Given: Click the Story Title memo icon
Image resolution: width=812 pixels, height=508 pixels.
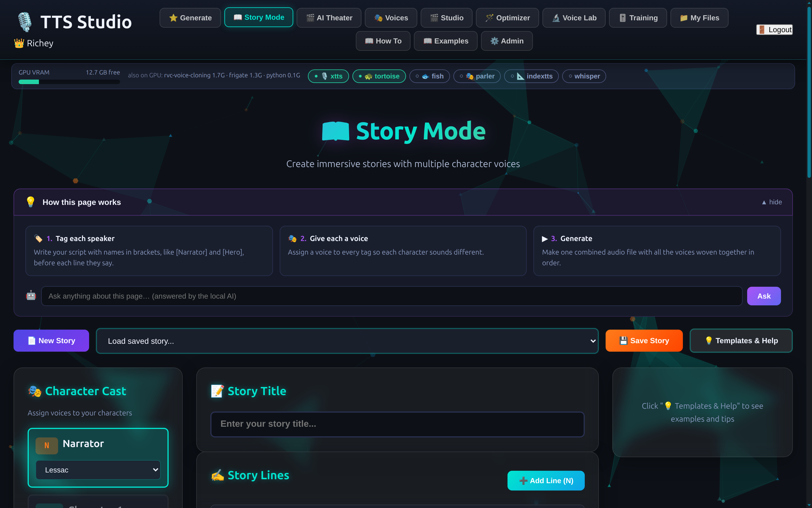Looking at the screenshot, I should pos(217,391).
